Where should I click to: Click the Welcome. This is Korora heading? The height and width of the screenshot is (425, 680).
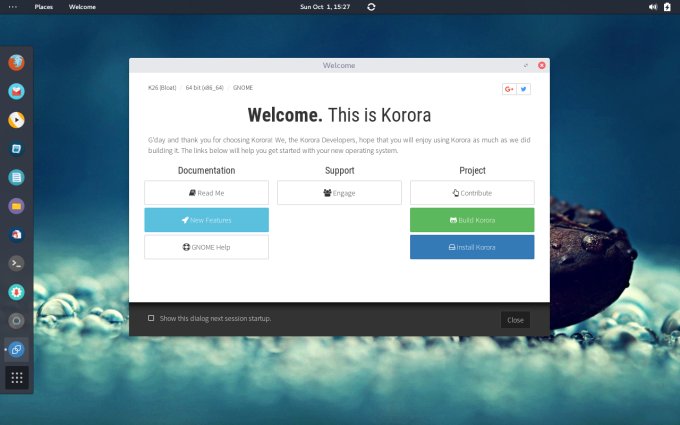(x=339, y=115)
